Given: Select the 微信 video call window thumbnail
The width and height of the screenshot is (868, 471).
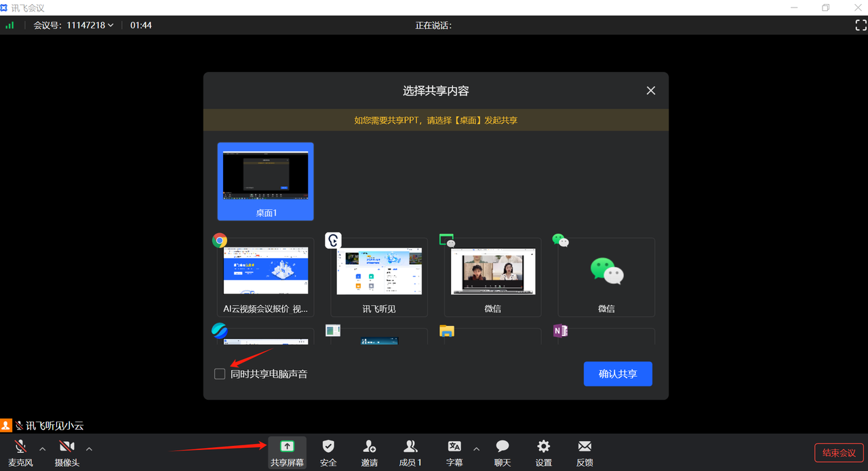Looking at the screenshot, I should [x=493, y=277].
